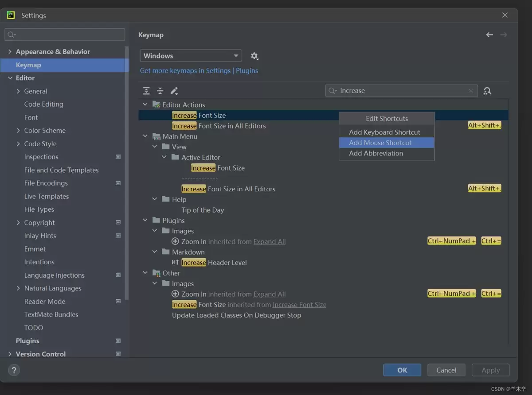Click the Collapse All toolbar icon
Image resolution: width=532 pixels, height=395 pixels.
point(160,91)
